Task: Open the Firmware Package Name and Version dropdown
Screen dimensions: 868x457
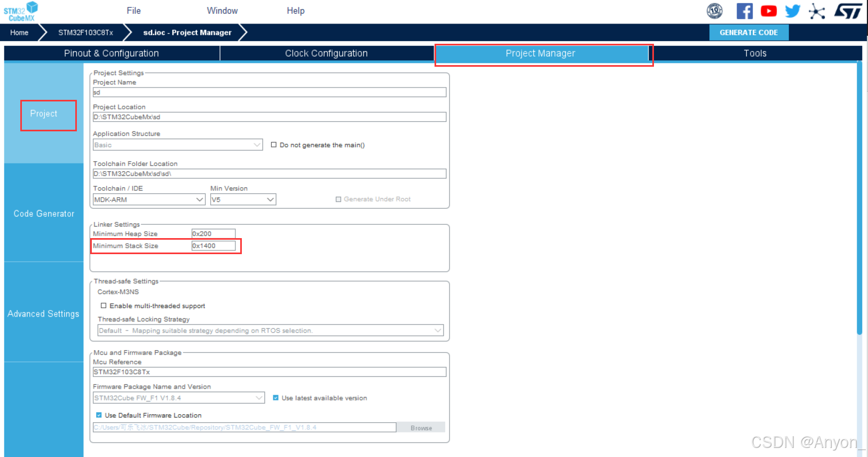Action: tap(179, 398)
